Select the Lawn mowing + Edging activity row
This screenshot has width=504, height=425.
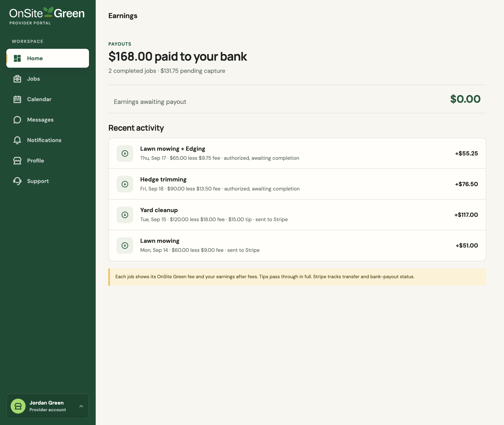click(297, 153)
